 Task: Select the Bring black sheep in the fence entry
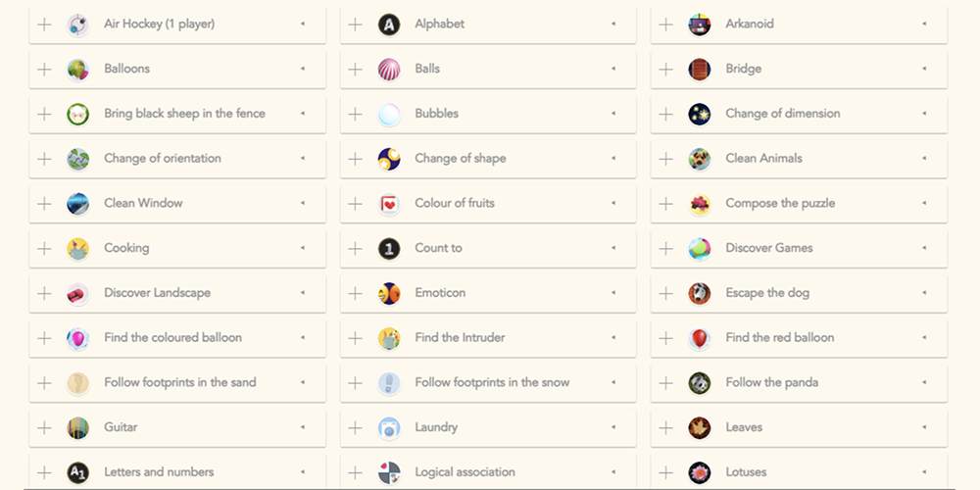click(x=177, y=114)
